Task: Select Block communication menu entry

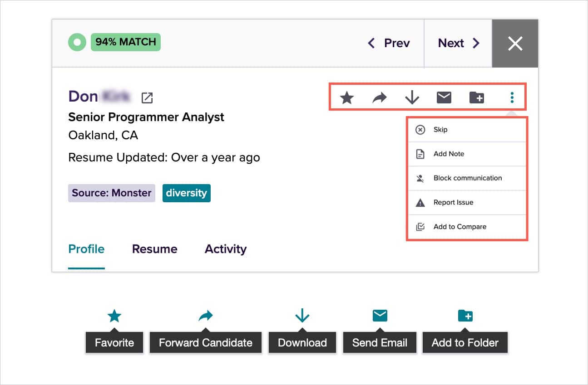Action: 467,178
